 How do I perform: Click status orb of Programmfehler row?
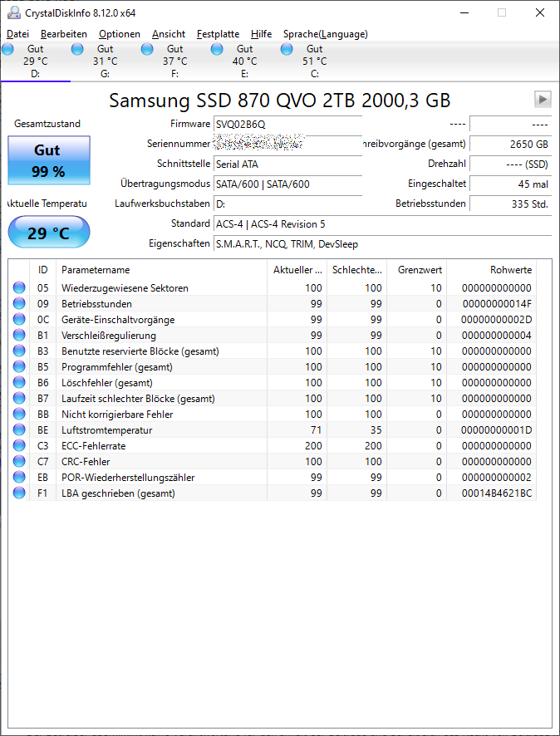pyautogui.click(x=19, y=366)
